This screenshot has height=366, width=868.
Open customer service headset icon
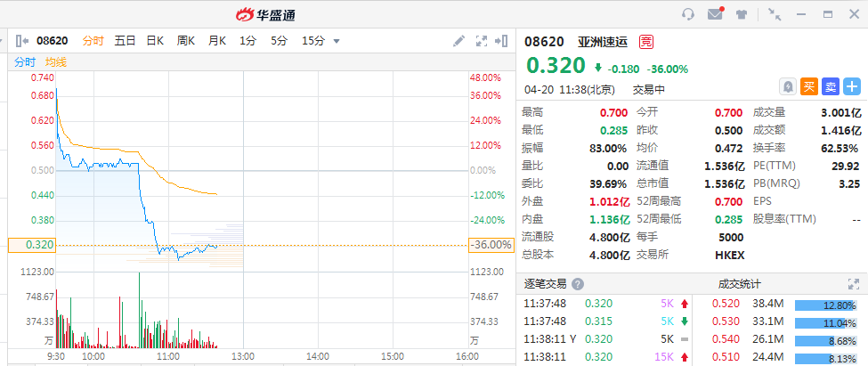tap(688, 14)
